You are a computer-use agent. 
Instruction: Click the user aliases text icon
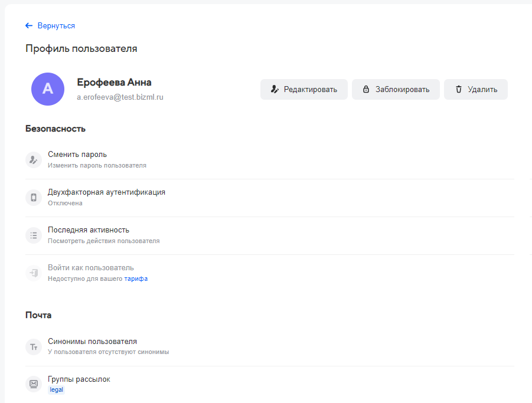[x=34, y=347]
